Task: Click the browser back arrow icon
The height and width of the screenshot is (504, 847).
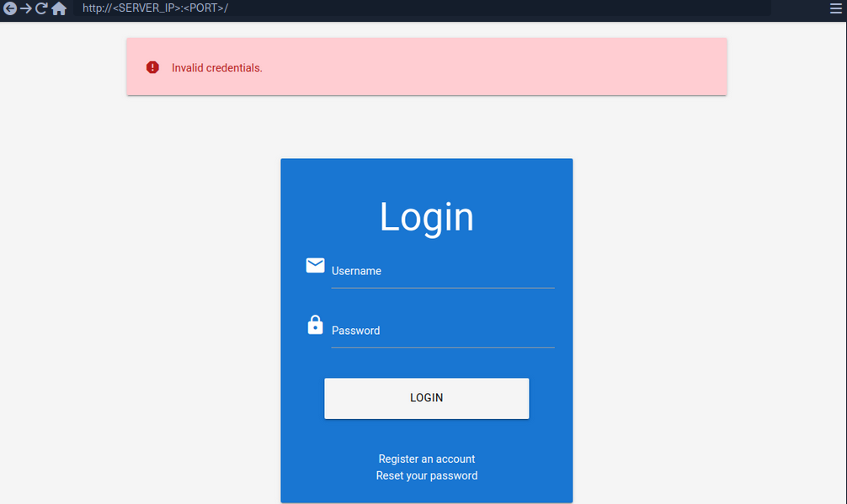Action: (10, 9)
